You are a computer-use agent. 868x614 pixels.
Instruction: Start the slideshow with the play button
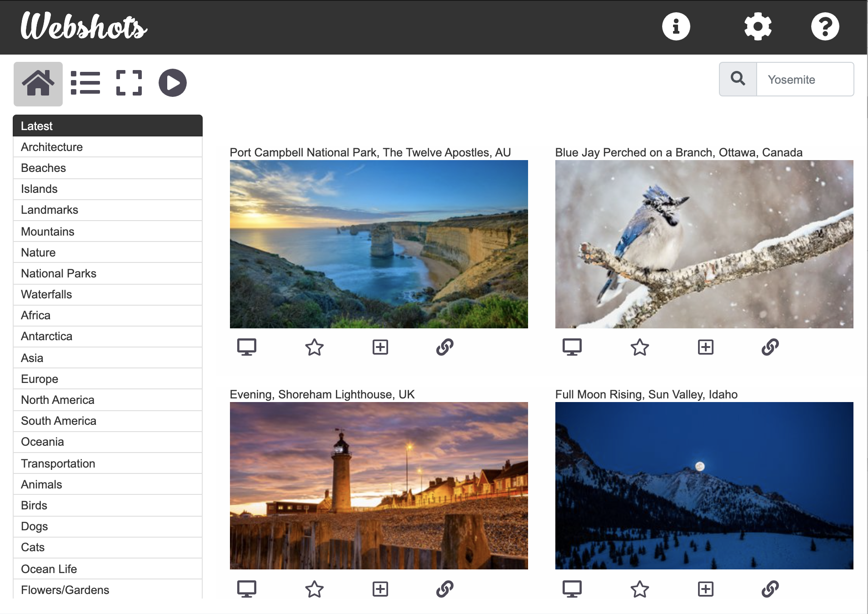click(172, 83)
